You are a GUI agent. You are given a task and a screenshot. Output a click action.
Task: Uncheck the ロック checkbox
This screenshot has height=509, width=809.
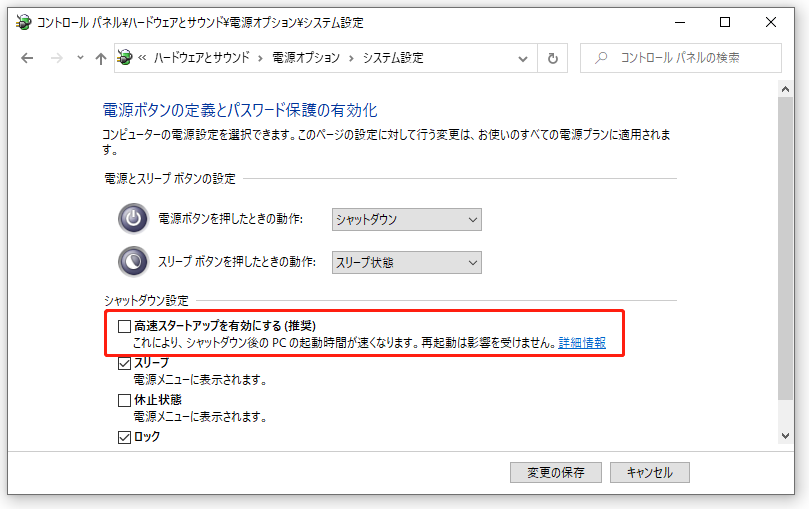click(124, 437)
